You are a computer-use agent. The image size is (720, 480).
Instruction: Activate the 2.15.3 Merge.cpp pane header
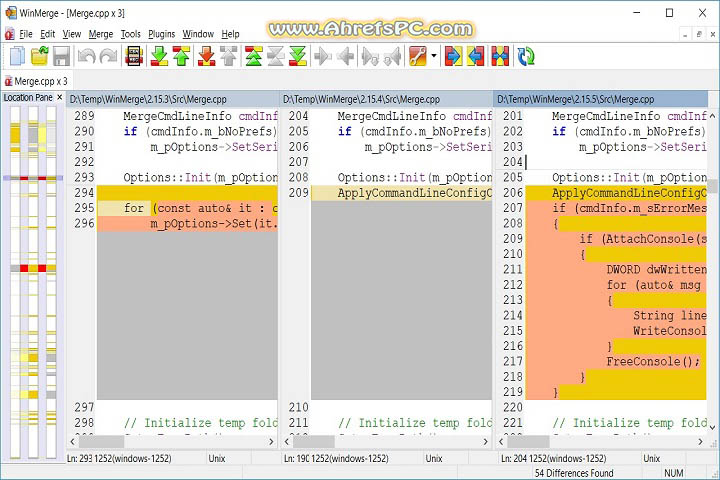tap(173, 99)
